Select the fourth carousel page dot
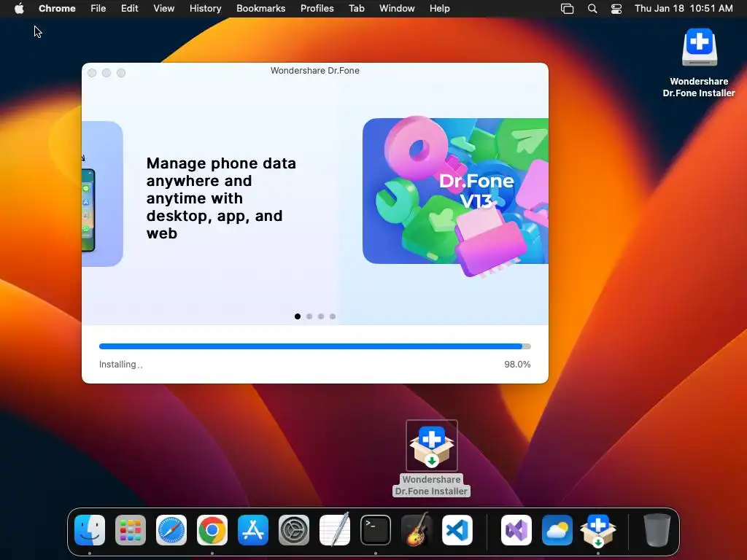 333,316
